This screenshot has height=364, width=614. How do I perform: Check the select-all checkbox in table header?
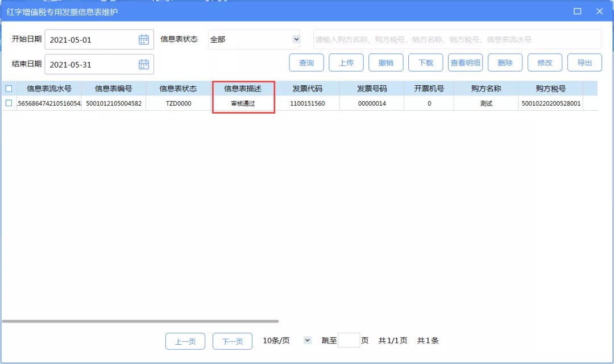click(x=8, y=89)
